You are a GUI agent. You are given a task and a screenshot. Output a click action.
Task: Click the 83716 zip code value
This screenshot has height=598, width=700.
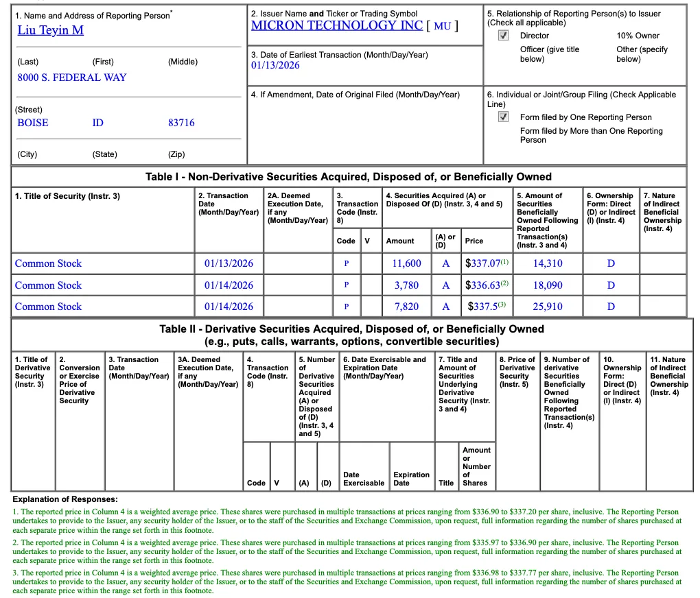point(181,123)
